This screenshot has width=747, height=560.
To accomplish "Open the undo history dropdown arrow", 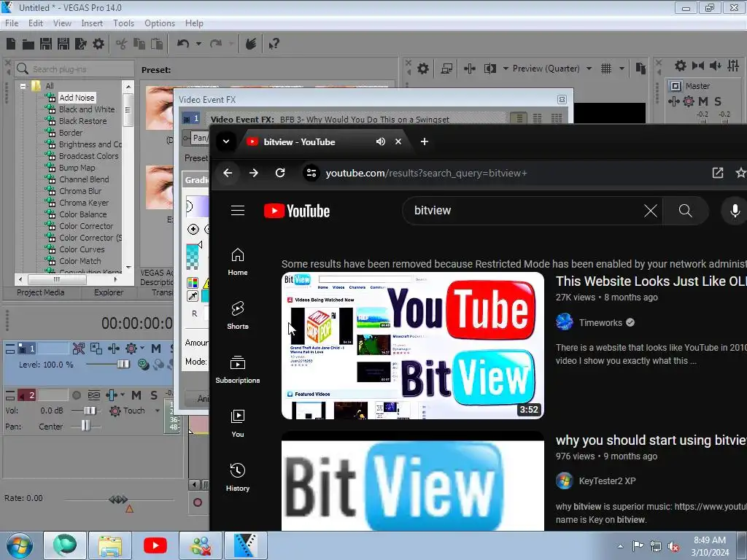I will tap(198, 44).
